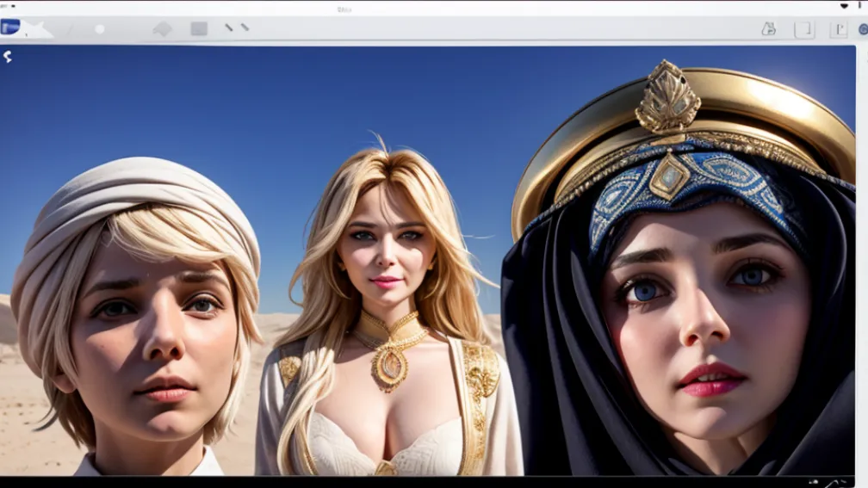The image size is (868, 488).
Task: Click the bucket-shaped icon in right toolbar
Action: (769, 28)
